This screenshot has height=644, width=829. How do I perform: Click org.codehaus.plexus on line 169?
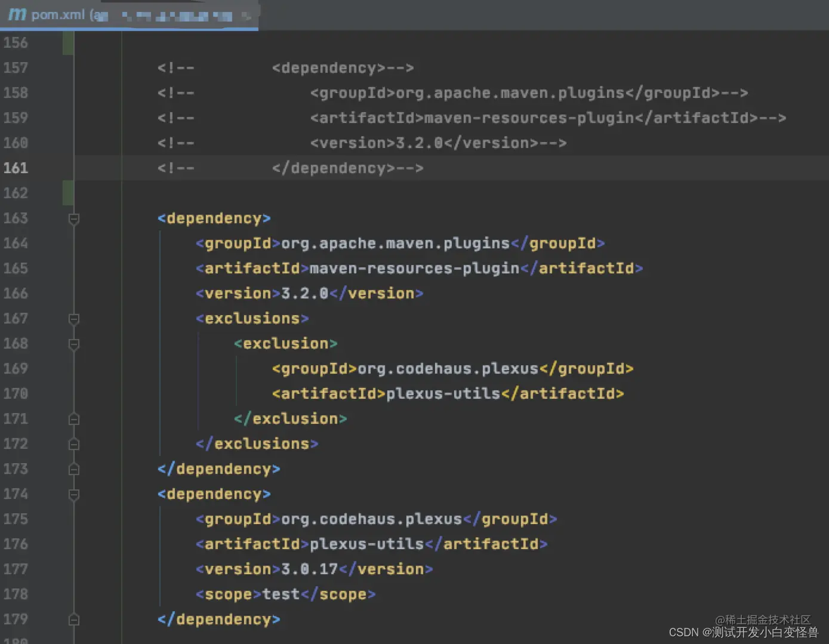(x=448, y=369)
